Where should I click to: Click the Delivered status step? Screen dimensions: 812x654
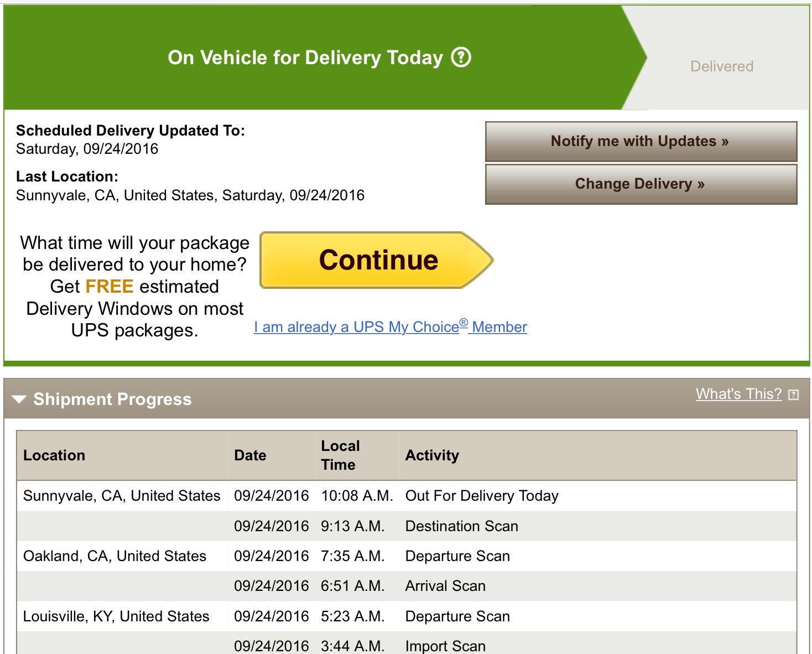click(x=722, y=66)
